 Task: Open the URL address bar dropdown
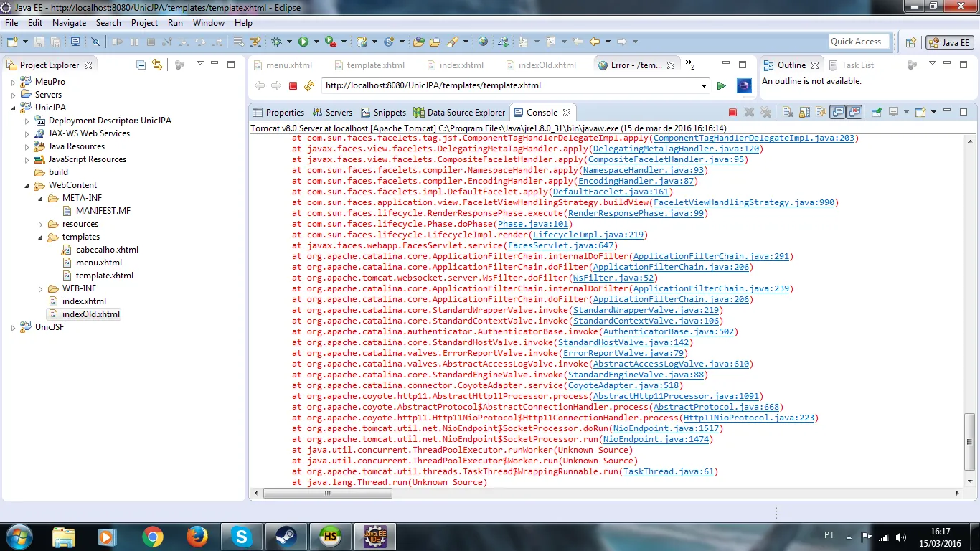coord(704,86)
